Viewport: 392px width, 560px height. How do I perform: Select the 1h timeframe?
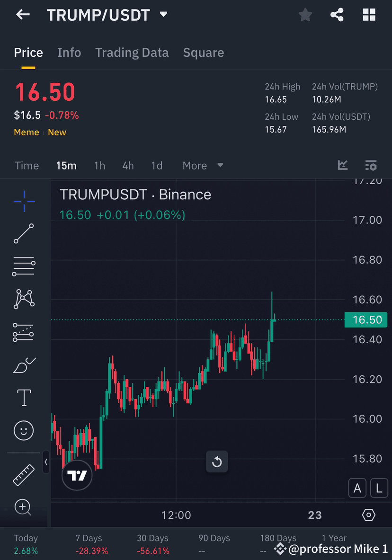[x=99, y=166]
